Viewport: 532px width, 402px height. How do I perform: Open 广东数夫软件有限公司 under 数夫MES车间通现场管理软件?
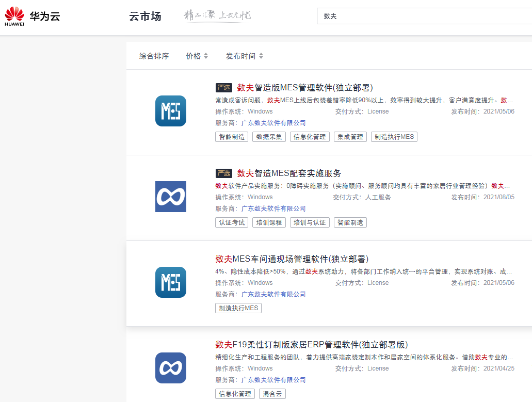(273, 294)
